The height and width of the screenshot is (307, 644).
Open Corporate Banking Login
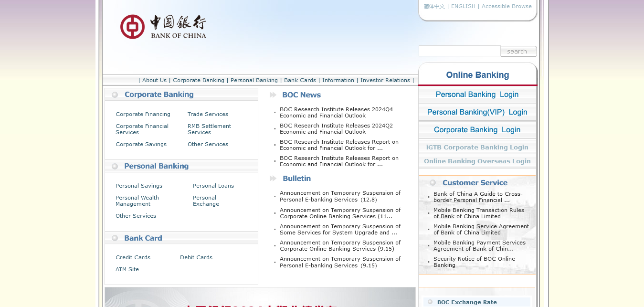tap(477, 130)
